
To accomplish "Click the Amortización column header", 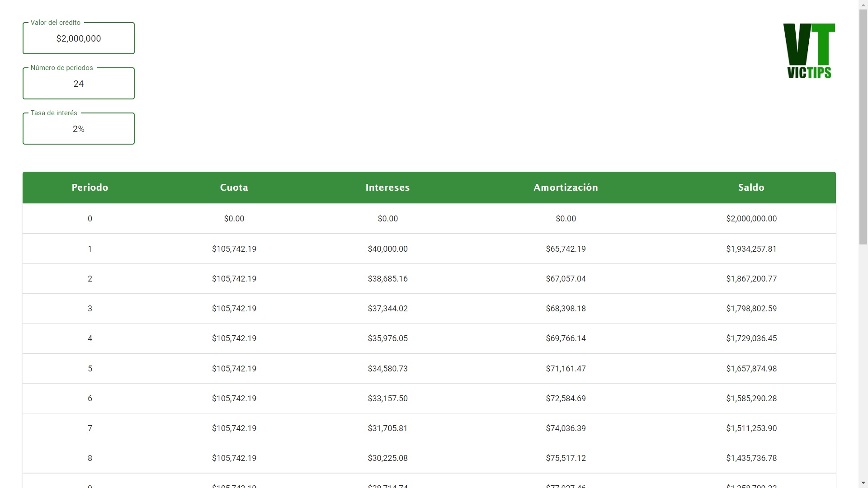I will pyautogui.click(x=566, y=187).
